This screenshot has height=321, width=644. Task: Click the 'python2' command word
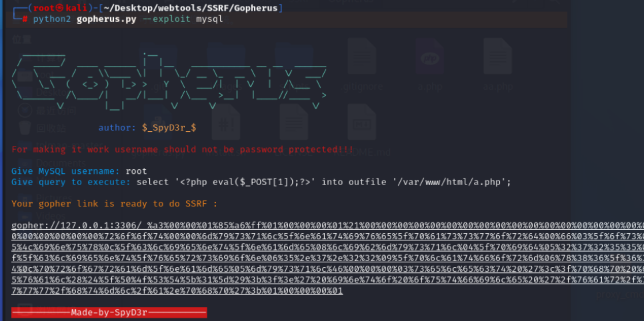[52, 19]
